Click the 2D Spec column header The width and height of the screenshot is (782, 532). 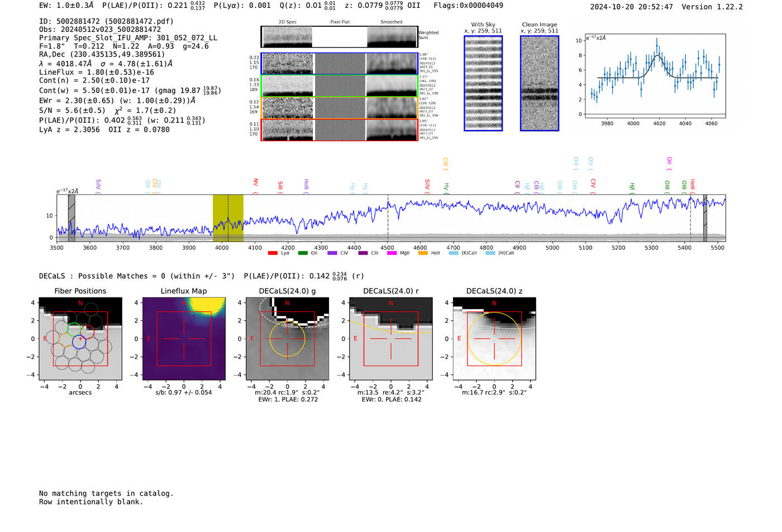click(x=288, y=22)
